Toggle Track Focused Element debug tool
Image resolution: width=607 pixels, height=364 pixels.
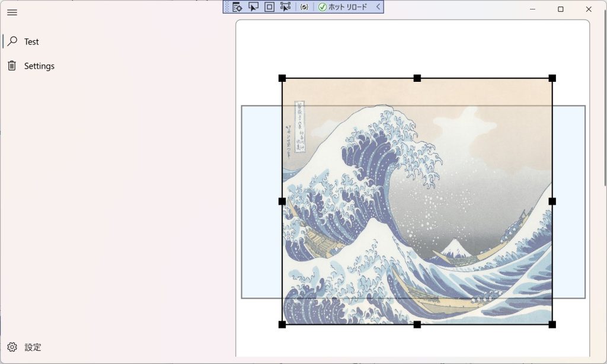click(x=285, y=7)
